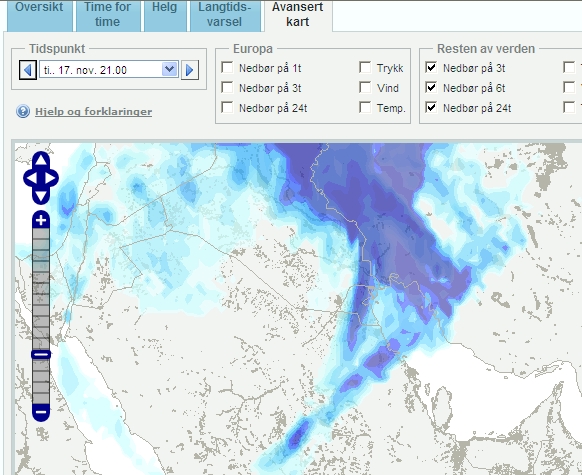Toggle the Europa Temp. checkbox
This screenshot has width=582, height=475.
pos(365,108)
